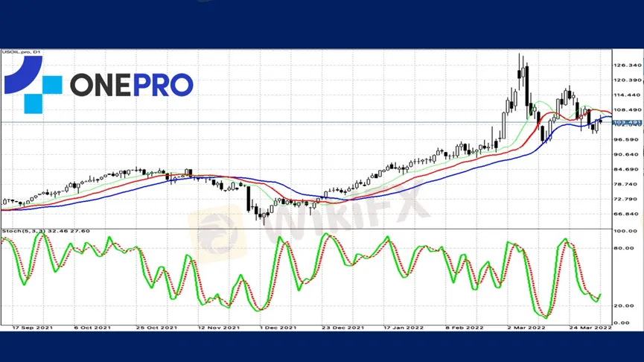
Task: Click the 120.390 price axis label
Action: [627, 80]
